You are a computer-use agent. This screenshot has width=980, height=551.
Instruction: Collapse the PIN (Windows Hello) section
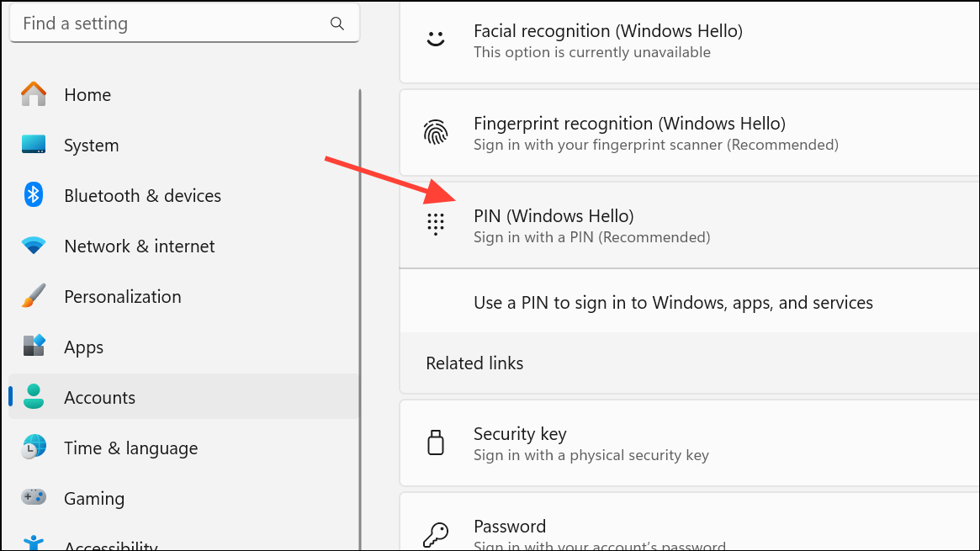click(690, 225)
